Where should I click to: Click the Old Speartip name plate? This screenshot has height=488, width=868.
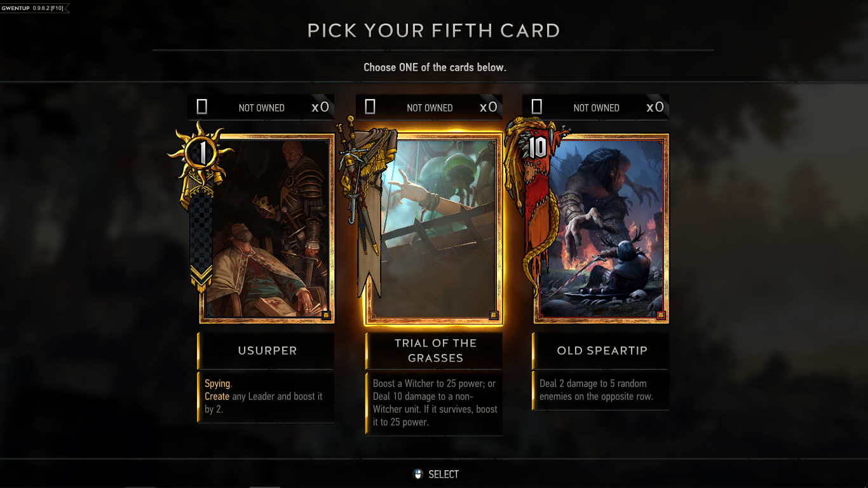pos(602,351)
